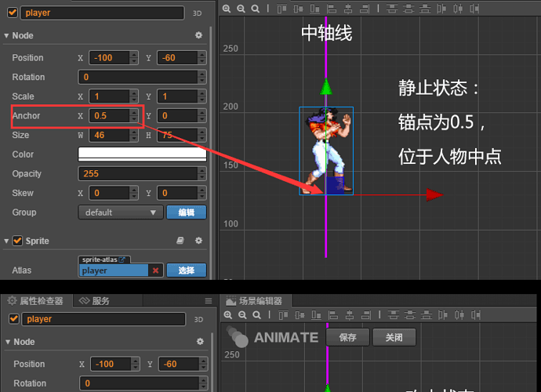This screenshot has width=541, height=392.
Task: Open the sprite-atlas asset link icon
Action: 122,260
